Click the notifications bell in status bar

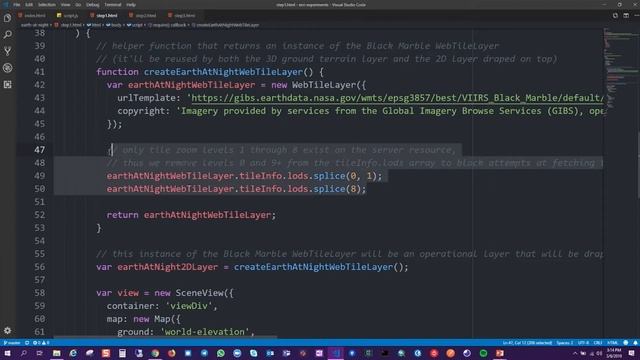pyautogui.click(x=636, y=343)
